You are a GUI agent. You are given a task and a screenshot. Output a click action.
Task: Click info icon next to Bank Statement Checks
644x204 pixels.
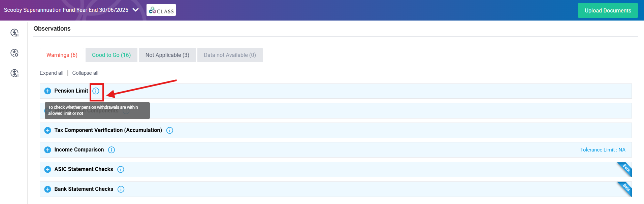point(121,189)
